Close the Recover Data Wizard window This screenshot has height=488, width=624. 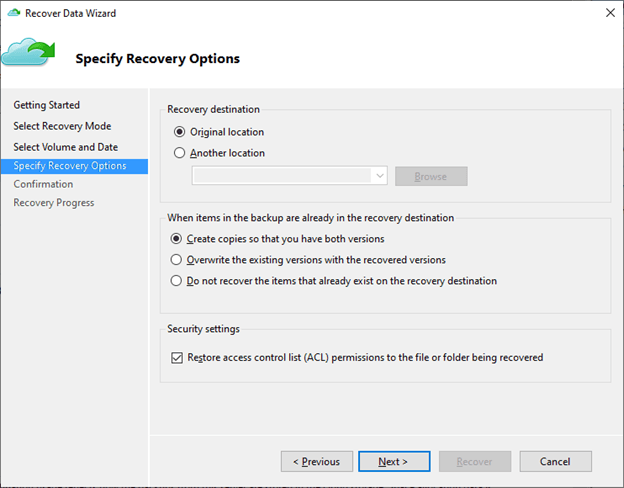coord(610,12)
